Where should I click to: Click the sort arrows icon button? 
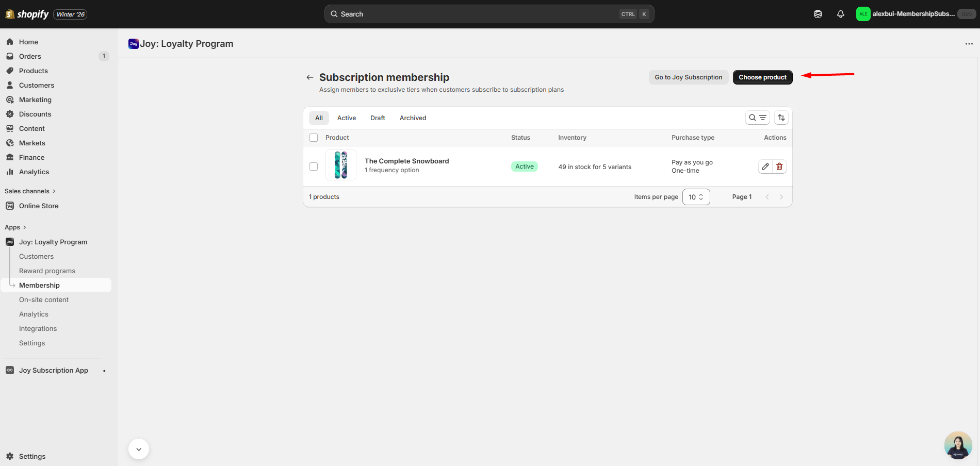click(x=781, y=118)
